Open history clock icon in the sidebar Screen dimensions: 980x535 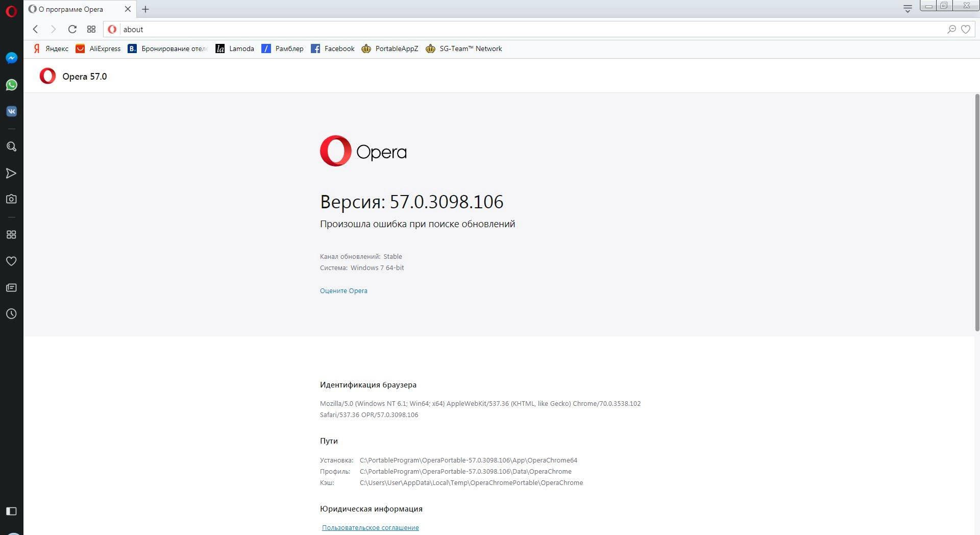11,314
